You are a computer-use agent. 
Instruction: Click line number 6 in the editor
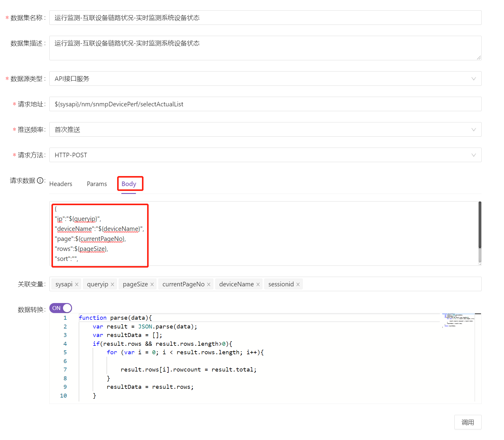point(65,361)
